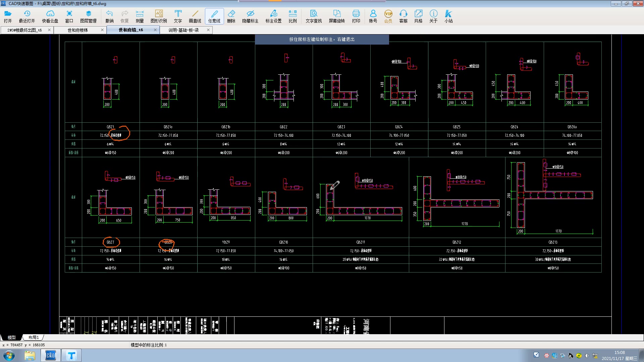Screen dimensions: 644x362
Task: Click the 屏幕旋转 screen rotate icon
Action: [x=337, y=16]
